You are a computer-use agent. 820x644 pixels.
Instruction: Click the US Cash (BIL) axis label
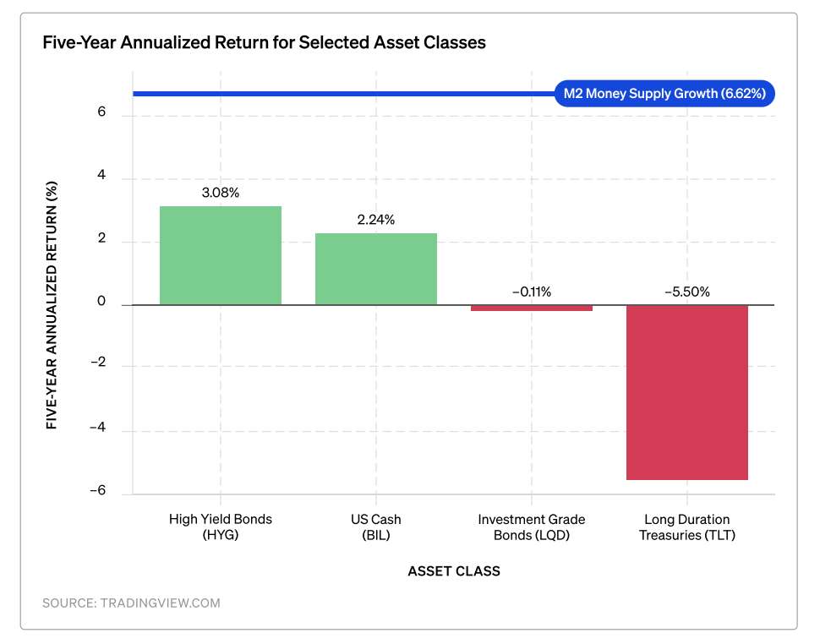click(x=376, y=527)
